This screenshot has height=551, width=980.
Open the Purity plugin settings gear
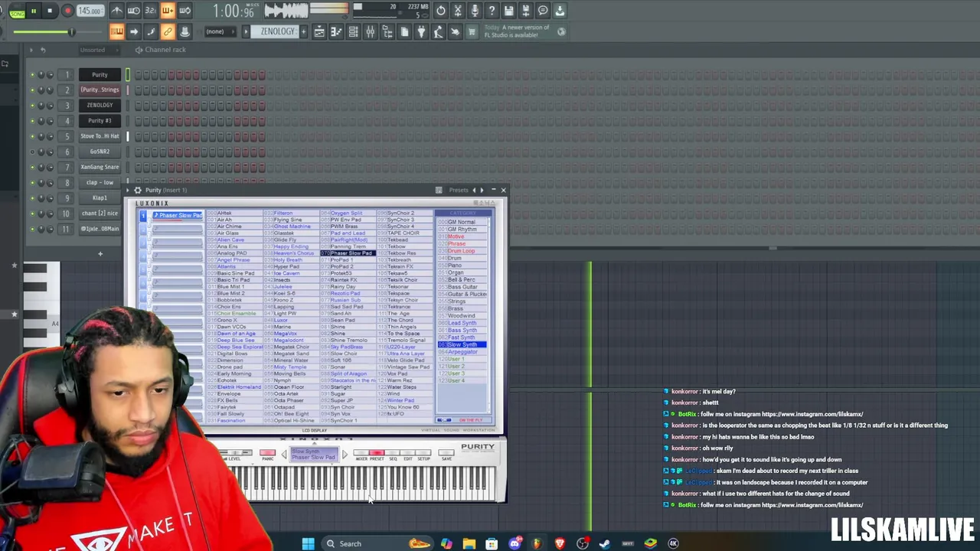click(x=138, y=190)
